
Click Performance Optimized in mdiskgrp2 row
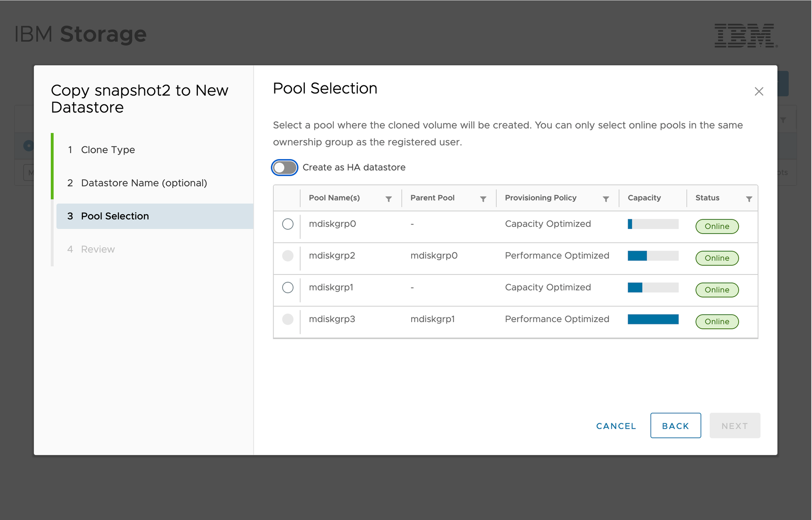(557, 256)
